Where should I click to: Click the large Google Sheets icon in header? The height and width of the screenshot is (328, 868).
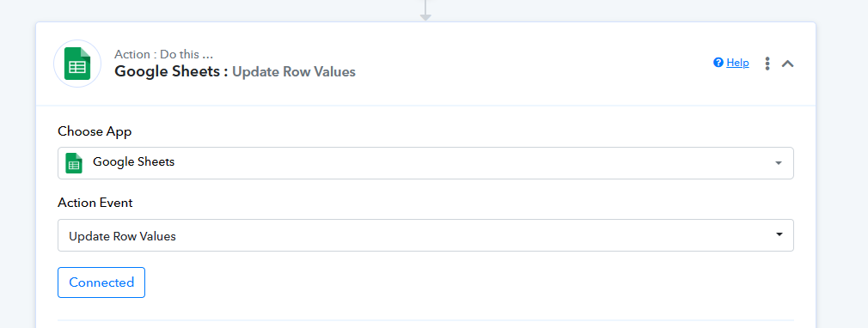point(77,64)
